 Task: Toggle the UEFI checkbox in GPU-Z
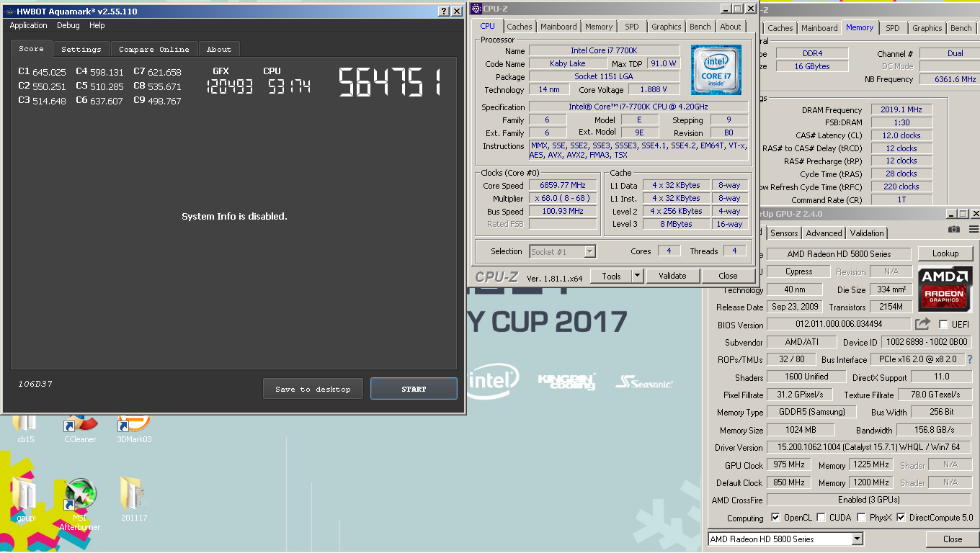coord(943,325)
